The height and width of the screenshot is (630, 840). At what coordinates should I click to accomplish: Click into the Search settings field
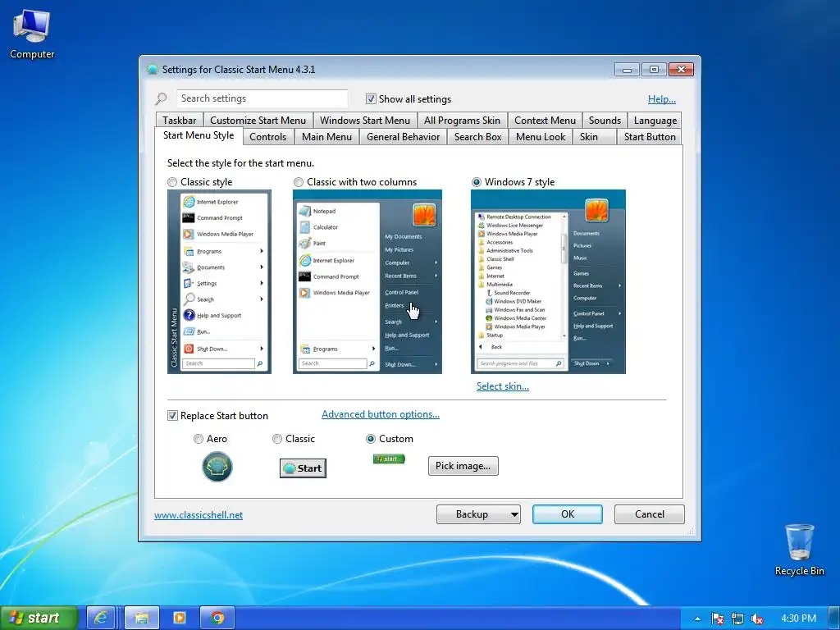pyautogui.click(x=262, y=98)
